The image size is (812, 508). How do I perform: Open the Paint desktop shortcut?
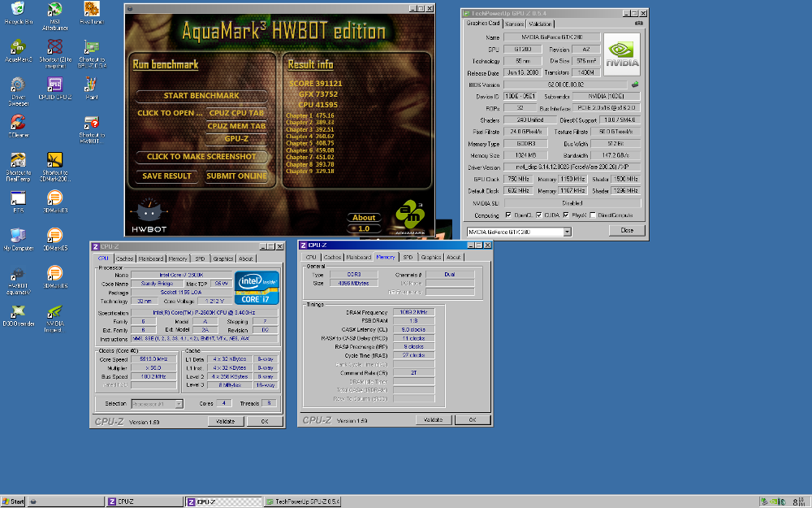click(92, 88)
